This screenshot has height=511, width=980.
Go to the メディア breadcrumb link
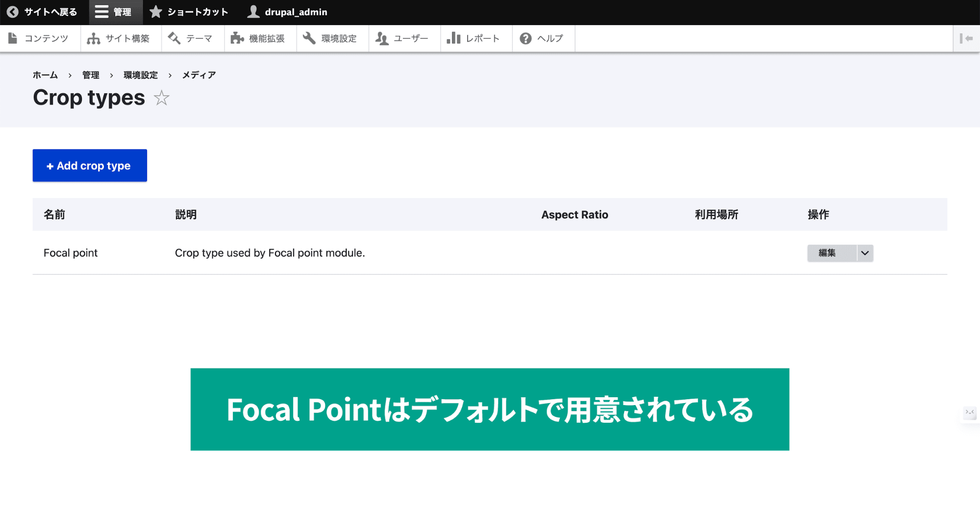199,75
